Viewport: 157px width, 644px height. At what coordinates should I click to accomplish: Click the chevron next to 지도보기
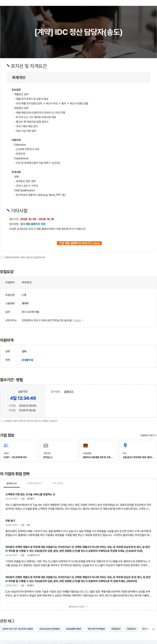pos(83,320)
